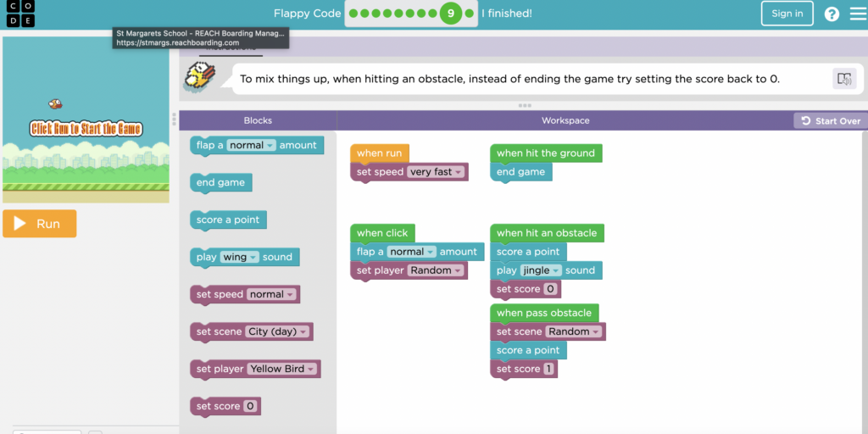This screenshot has width=868, height=434.
Task: Select current level 9 bubble
Action: (451, 14)
